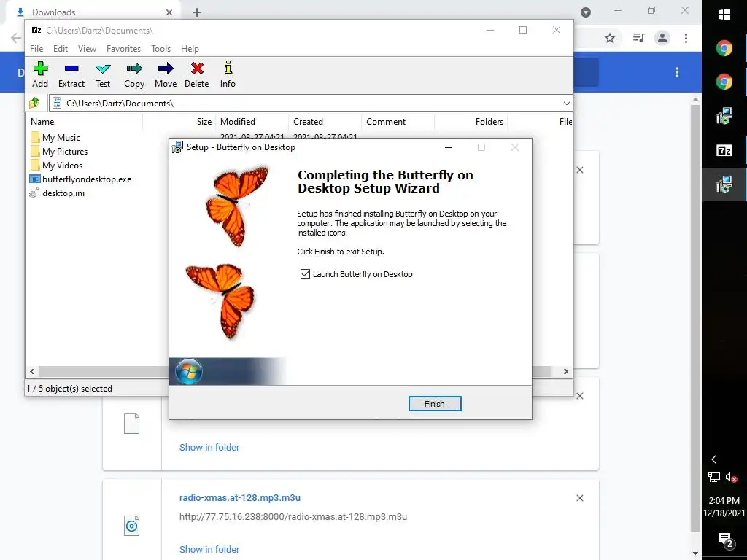This screenshot has height=560, width=747.
Task: Open the Chrome profile avatar icon
Action: coord(662,38)
